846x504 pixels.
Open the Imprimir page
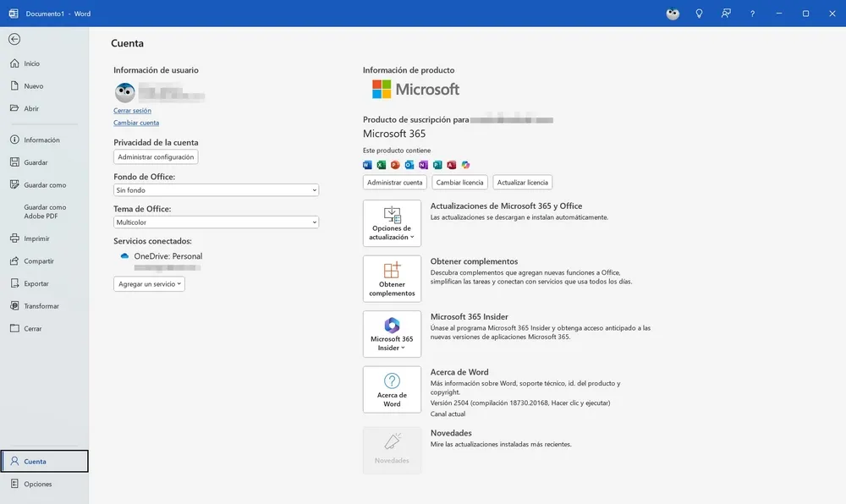[x=44, y=238]
